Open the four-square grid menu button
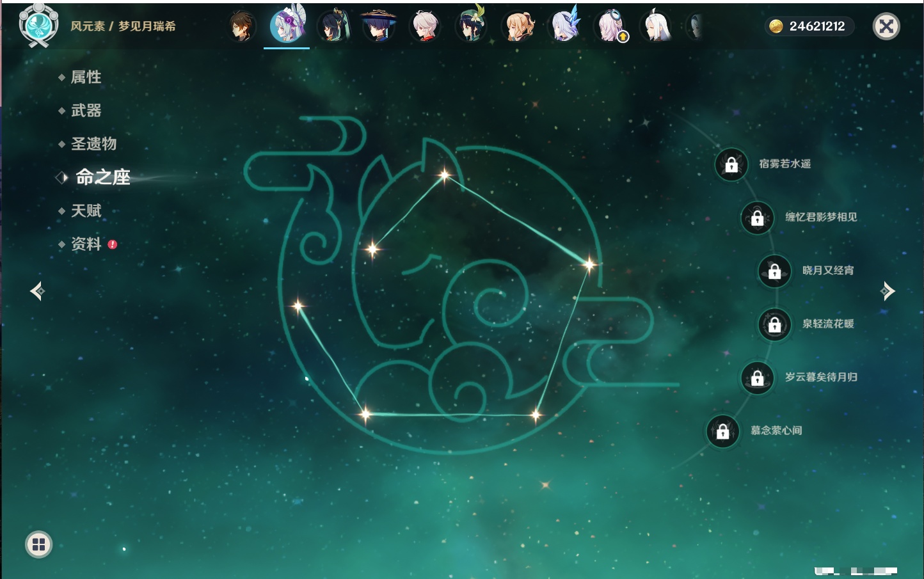 (38, 544)
